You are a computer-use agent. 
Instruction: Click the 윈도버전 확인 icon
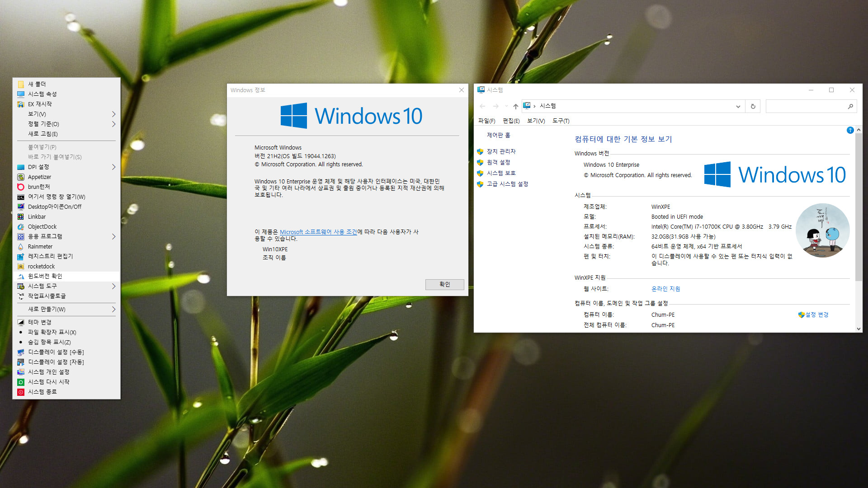point(21,277)
